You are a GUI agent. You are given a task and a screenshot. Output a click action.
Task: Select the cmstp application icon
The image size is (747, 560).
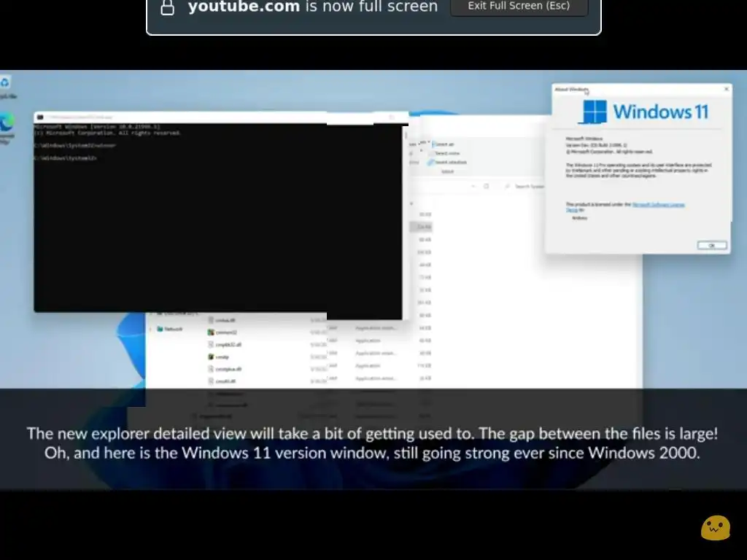[x=211, y=357]
